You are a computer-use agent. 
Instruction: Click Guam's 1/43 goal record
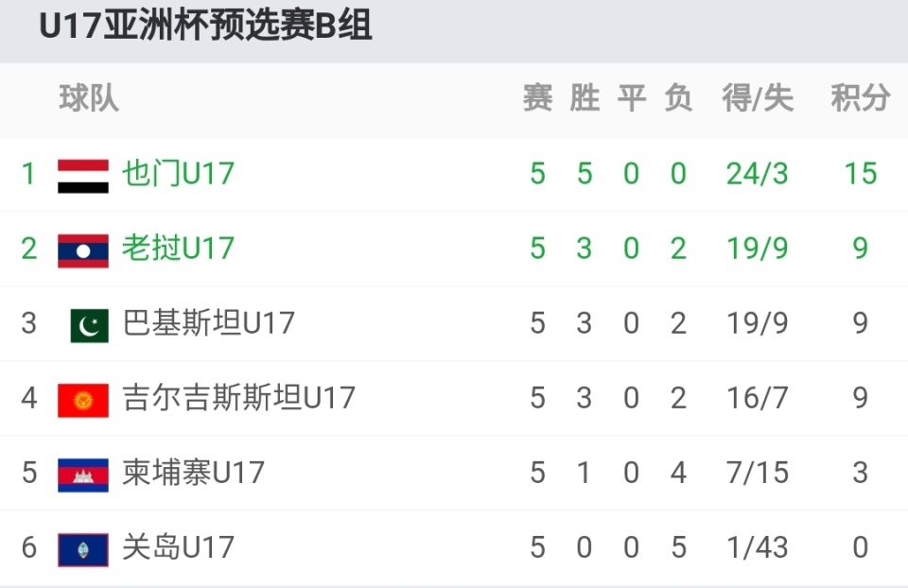757,547
